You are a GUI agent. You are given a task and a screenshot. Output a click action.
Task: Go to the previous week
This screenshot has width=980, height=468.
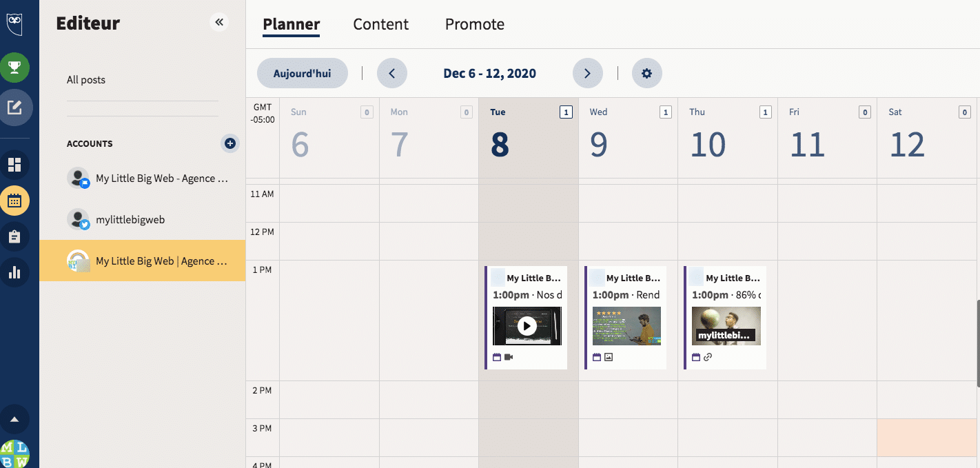392,73
